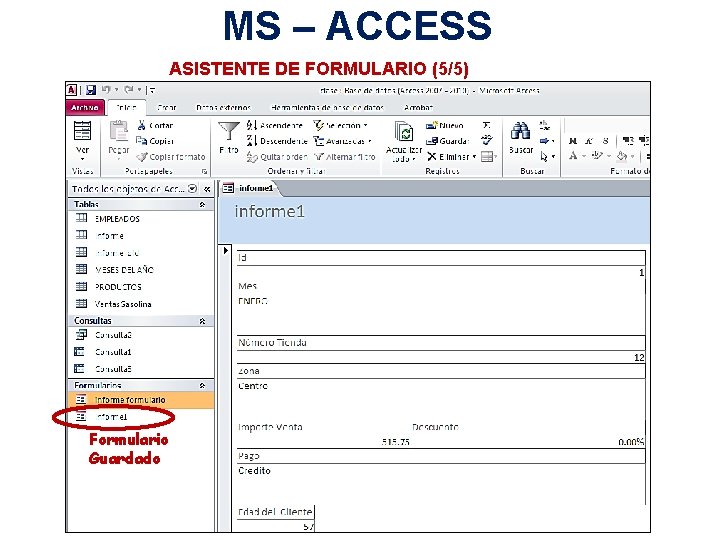Click the record selector arrow
Viewport: 720px width, 540px height.
pyautogui.click(x=225, y=251)
